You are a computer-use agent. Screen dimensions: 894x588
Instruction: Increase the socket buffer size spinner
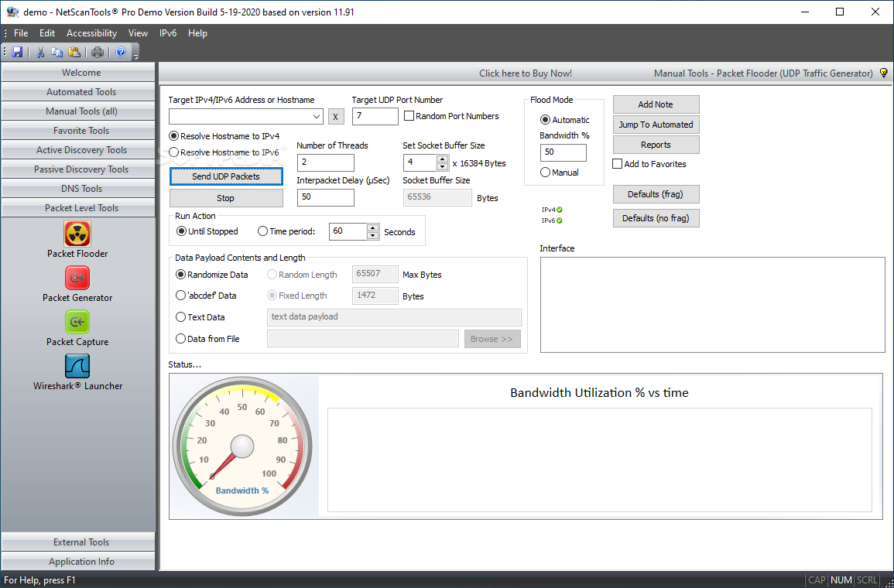pos(443,159)
